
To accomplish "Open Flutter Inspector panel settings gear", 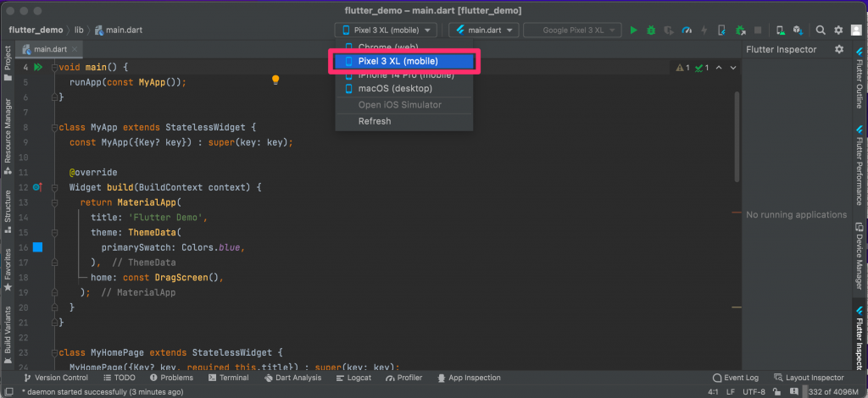I will [x=839, y=49].
